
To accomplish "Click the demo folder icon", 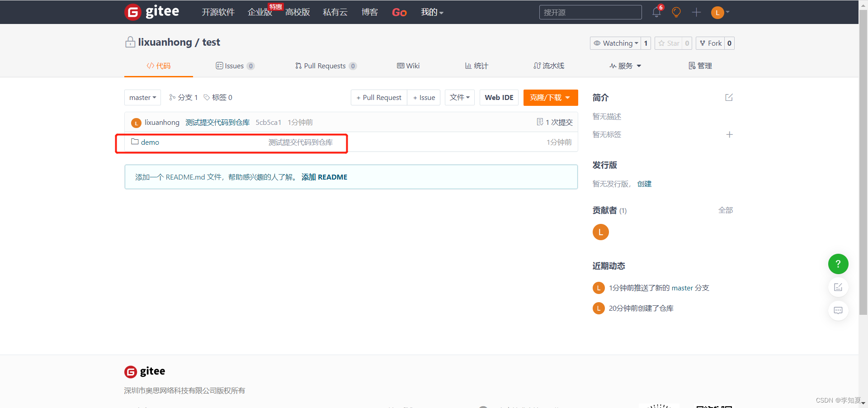I will pyautogui.click(x=135, y=142).
